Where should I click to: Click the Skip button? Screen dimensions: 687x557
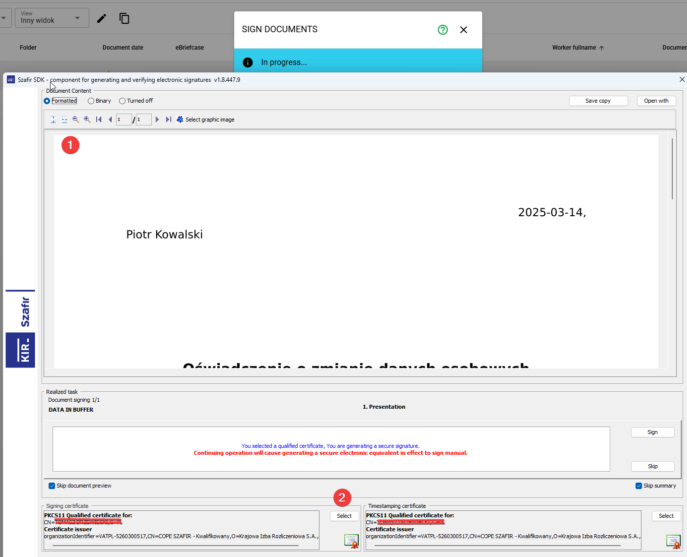pyautogui.click(x=652, y=466)
